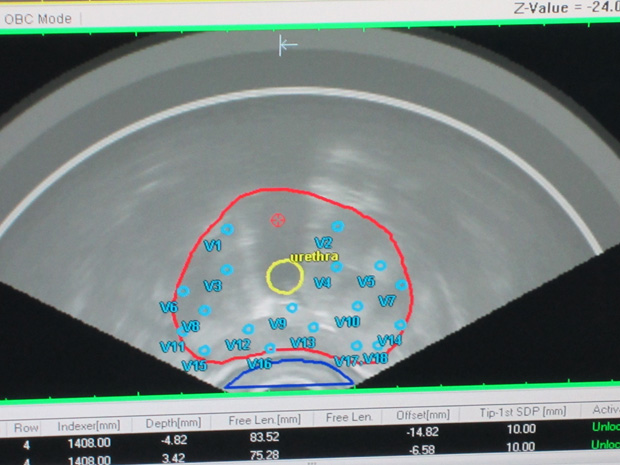Select the V2 catheter label
The height and width of the screenshot is (465, 620).
tap(323, 243)
